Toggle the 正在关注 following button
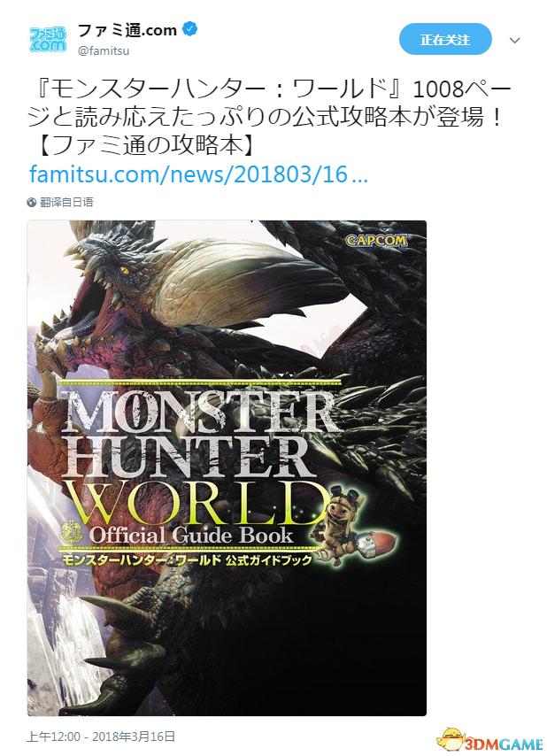Image resolution: width=547 pixels, height=756 pixels. pyautogui.click(x=445, y=40)
